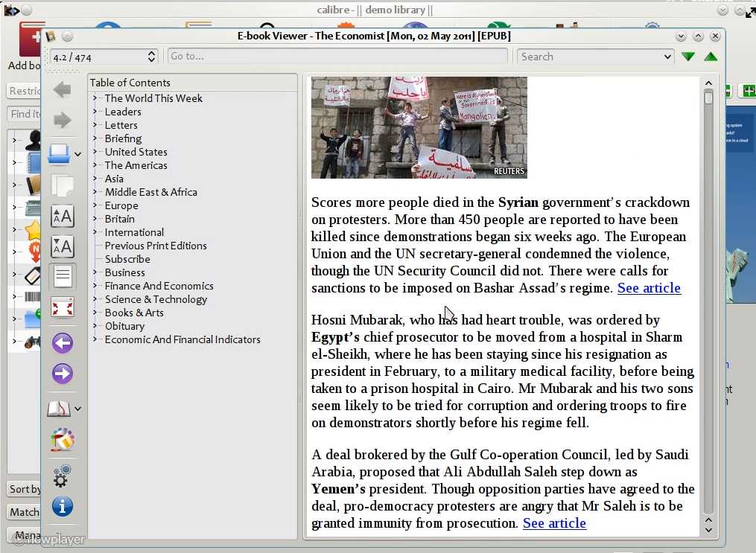Expand the Leaders section
Screen dimensions: 756x553
pos(95,112)
